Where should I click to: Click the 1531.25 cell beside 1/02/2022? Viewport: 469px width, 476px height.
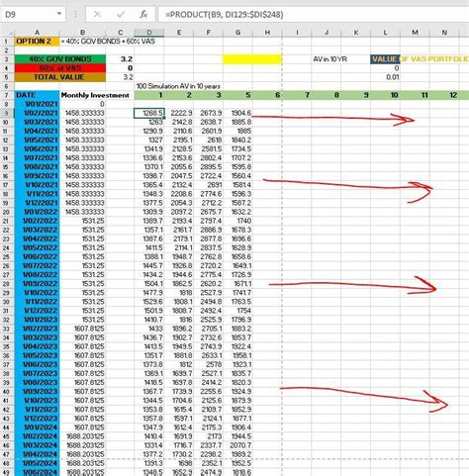(83, 221)
